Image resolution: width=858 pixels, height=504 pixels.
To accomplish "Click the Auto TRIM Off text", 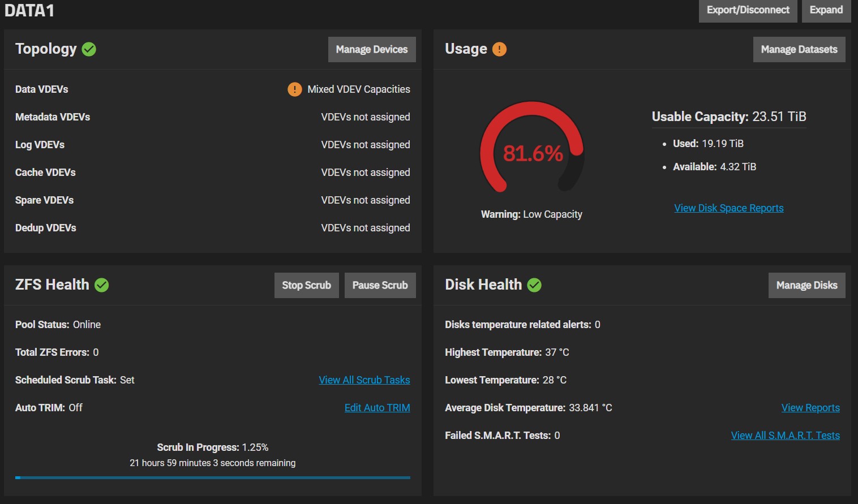I will [49, 408].
